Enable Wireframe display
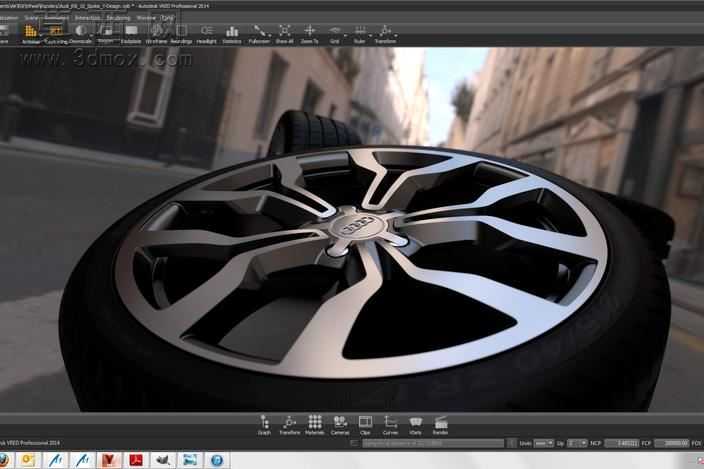 click(156, 34)
